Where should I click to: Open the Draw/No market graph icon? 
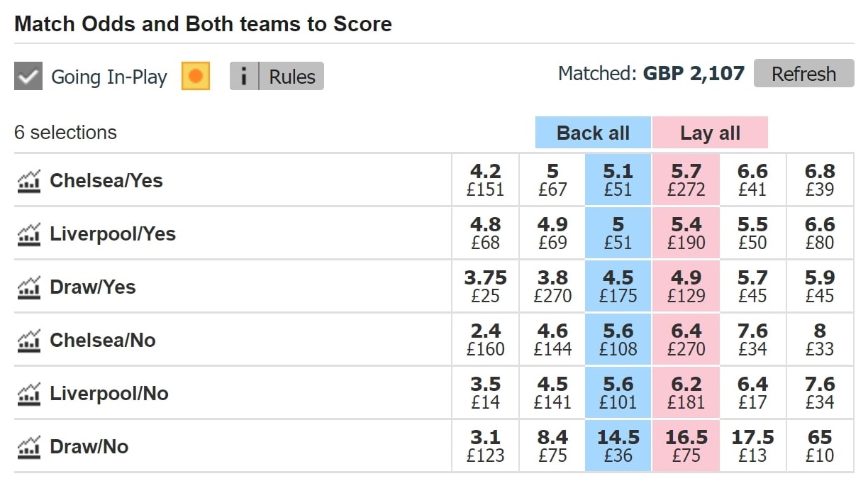pos(29,447)
